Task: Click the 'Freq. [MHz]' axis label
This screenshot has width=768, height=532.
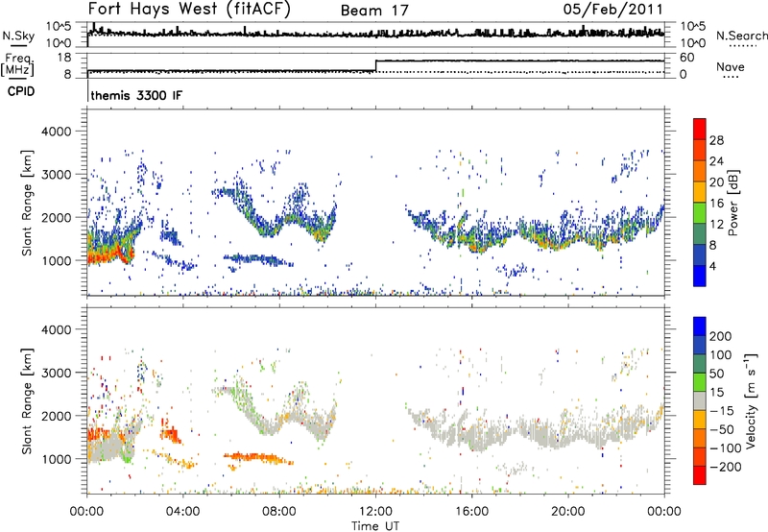Action: 17,65
